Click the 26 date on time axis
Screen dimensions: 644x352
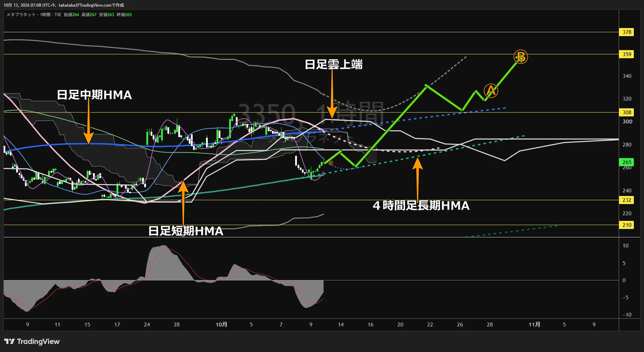point(460,325)
